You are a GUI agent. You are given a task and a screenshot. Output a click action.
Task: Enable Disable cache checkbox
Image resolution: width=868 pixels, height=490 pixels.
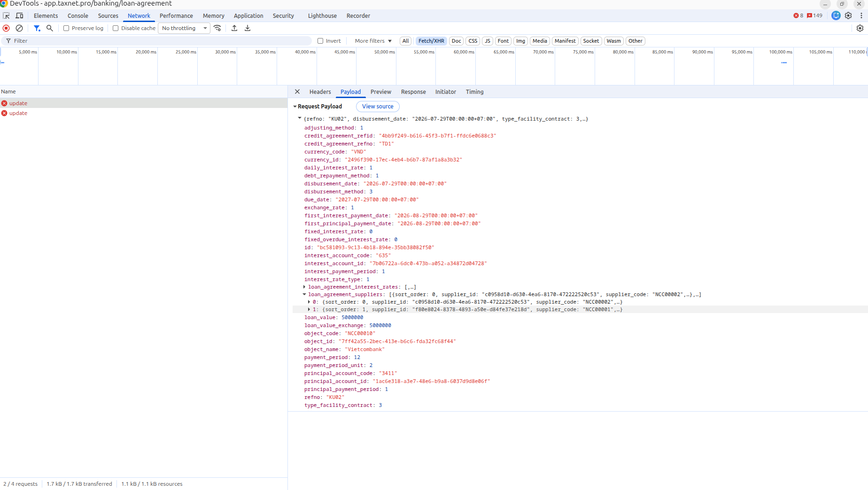[116, 28]
